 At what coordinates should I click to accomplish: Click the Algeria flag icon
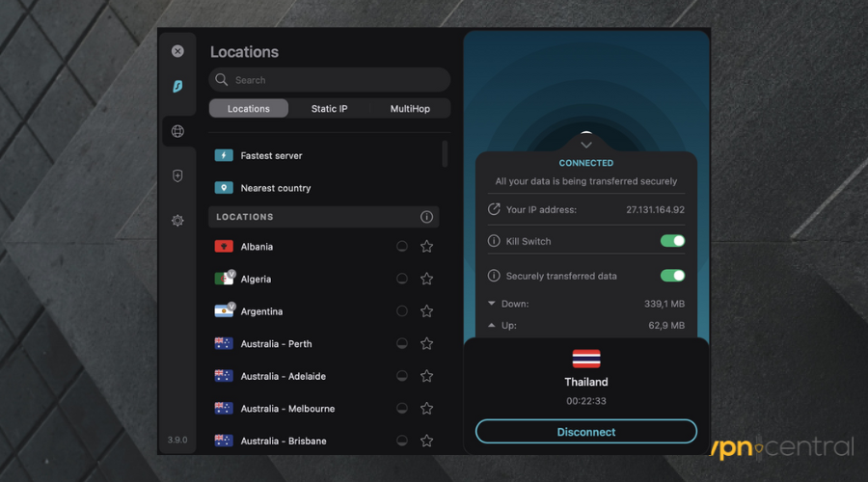pos(224,279)
